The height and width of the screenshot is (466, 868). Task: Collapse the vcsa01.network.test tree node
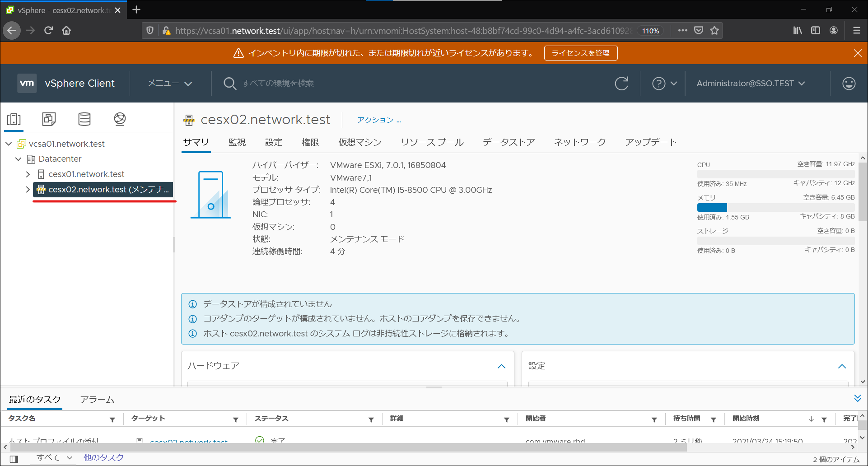[9, 144]
